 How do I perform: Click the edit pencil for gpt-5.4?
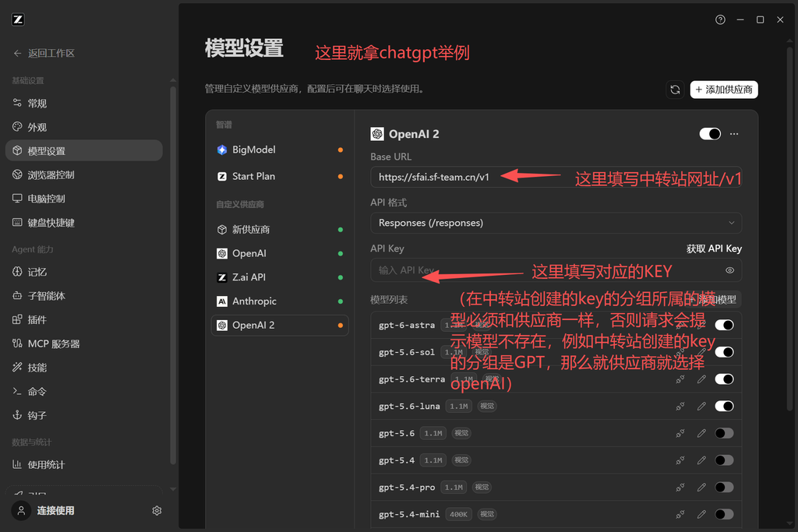[x=701, y=460]
